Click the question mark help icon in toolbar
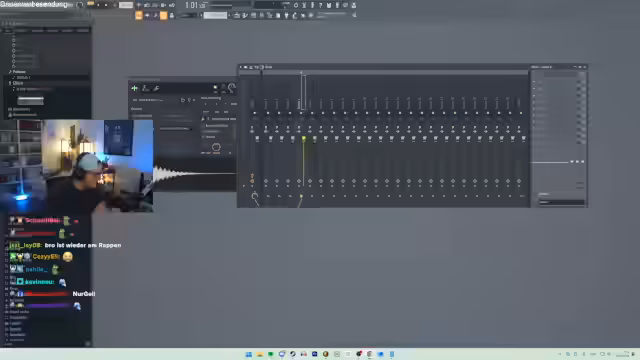Screen dimensions: 640x360 pos(320,5)
